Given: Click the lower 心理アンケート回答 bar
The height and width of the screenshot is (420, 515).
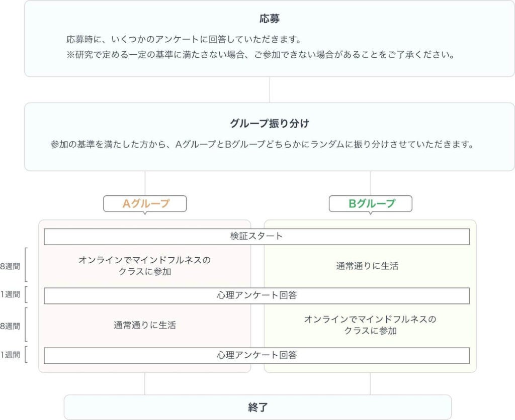Looking at the screenshot, I should point(256,355).
